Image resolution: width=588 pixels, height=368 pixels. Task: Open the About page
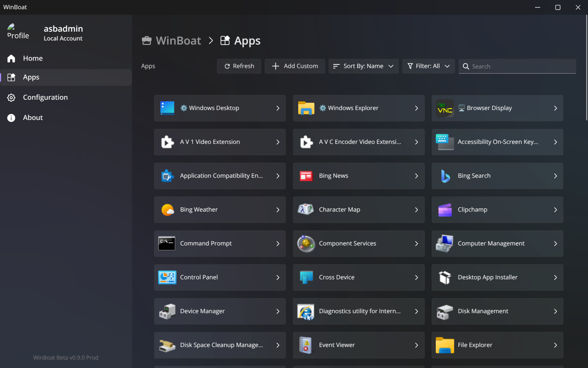click(x=66, y=118)
